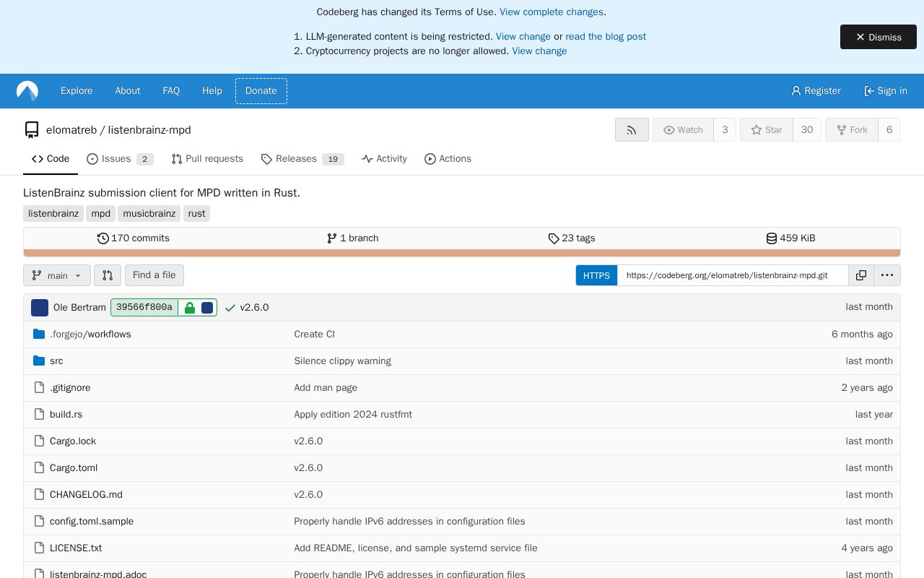
Task: Open the Codeberg logo home link
Action: click(x=27, y=91)
